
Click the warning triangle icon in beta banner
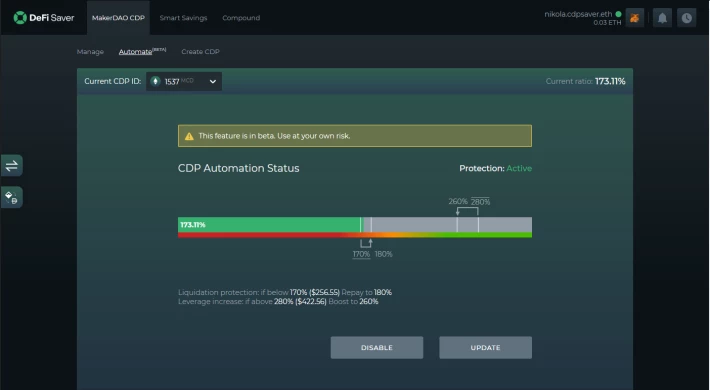tap(189, 136)
